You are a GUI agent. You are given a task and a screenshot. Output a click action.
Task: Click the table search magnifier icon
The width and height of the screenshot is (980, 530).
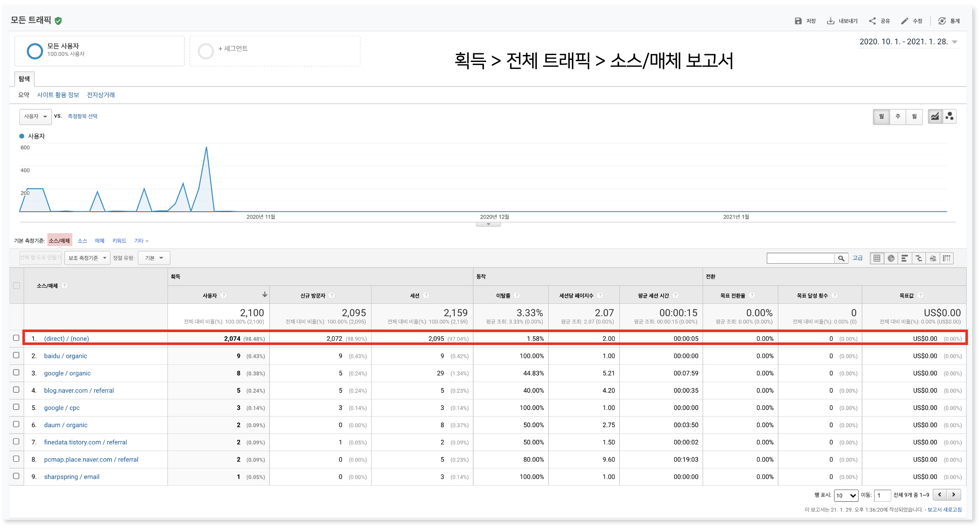(841, 258)
